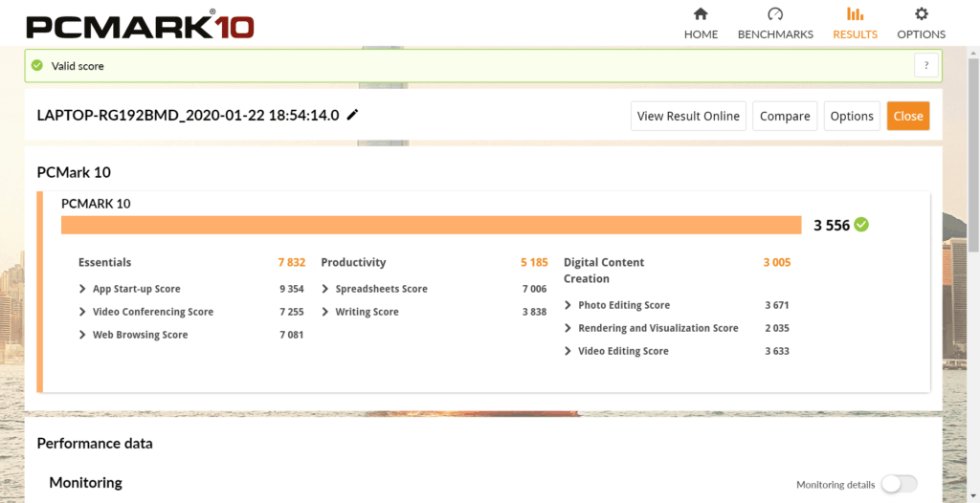Click the Results bar chart icon

855,14
